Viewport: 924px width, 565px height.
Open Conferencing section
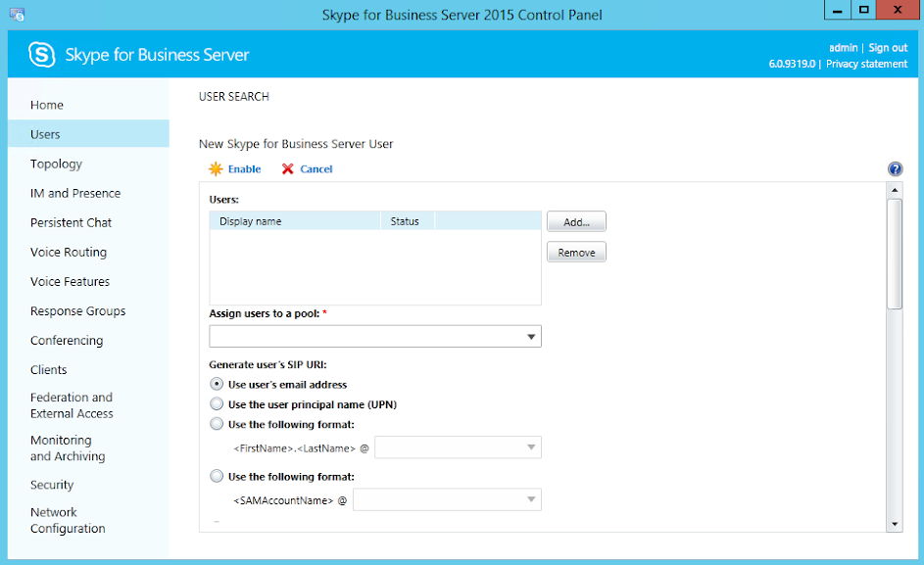(x=67, y=341)
